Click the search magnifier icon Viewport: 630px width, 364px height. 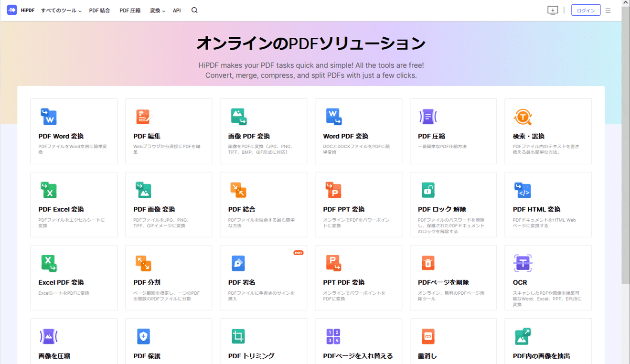tap(194, 10)
